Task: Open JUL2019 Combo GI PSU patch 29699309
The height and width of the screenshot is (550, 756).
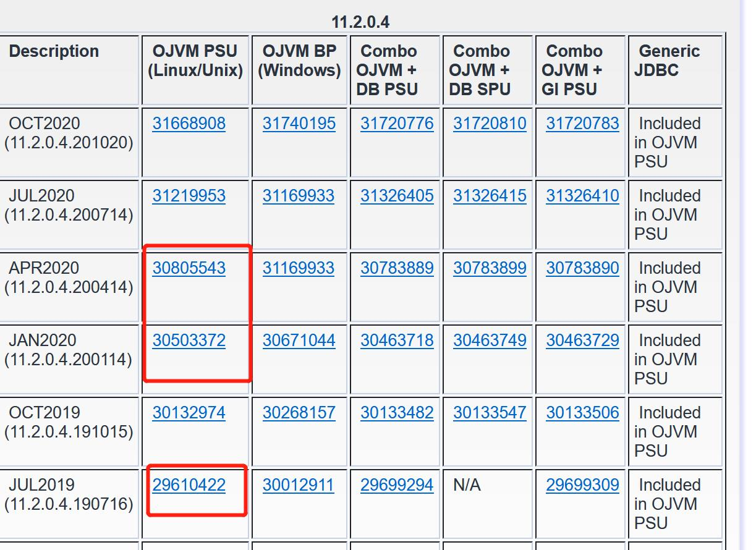Action: point(582,485)
